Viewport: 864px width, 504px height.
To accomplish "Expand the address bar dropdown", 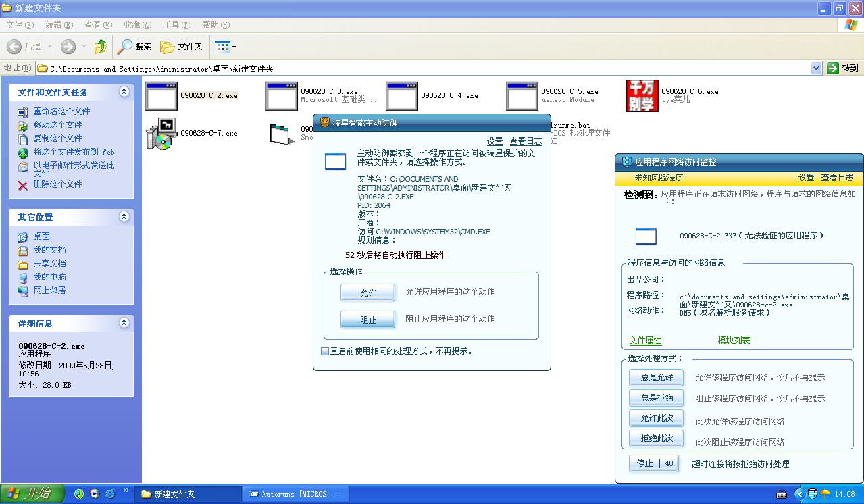I will [x=816, y=68].
